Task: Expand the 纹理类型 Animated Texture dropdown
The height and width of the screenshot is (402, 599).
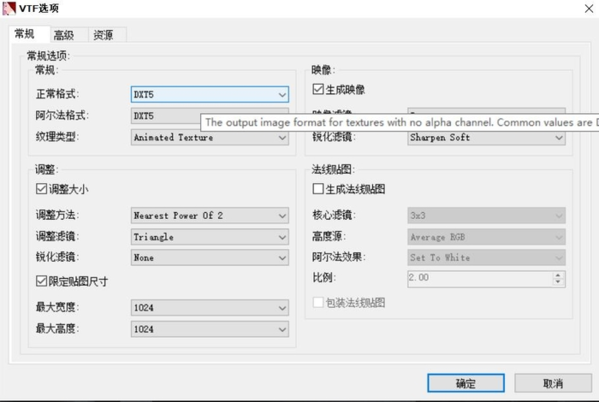Action: [x=210, y=138]
